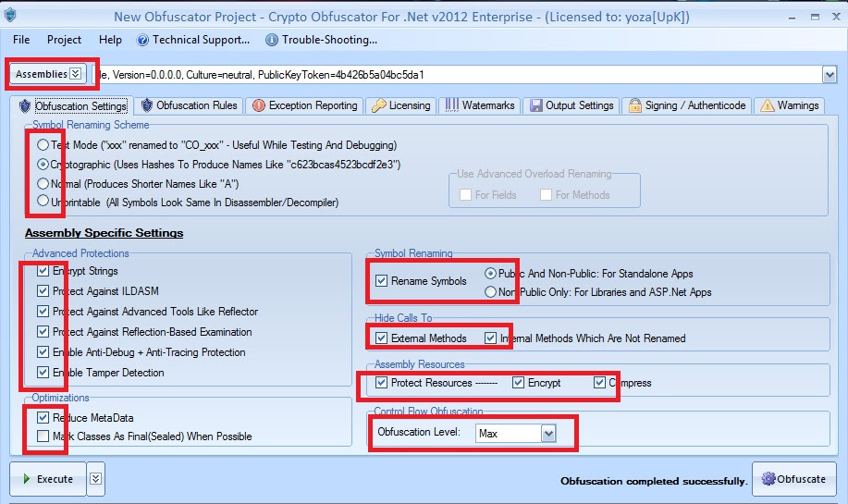Click the Exception Reporting red alert icon
848x504 pixels.
point(259,105)
